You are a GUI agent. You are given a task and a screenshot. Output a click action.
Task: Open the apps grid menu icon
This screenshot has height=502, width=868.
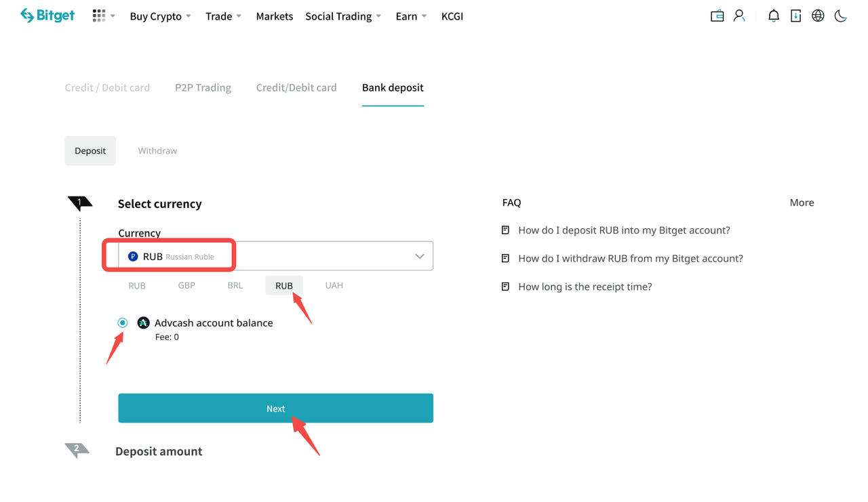click(x=99, y=16)
